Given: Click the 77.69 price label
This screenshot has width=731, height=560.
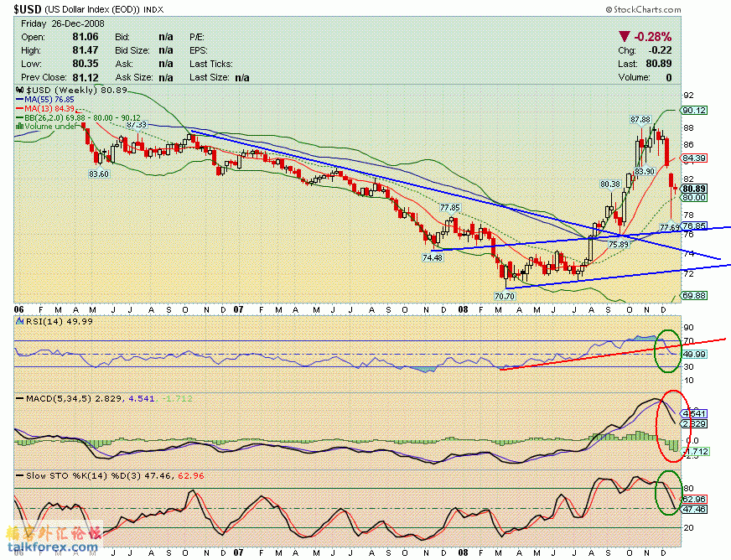Looking at the screenshot, I should click(x=670, y=227).
